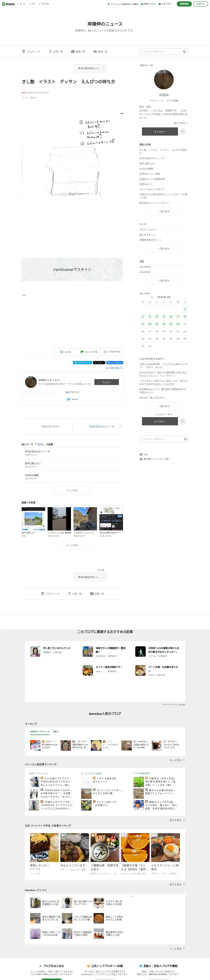Open the 30代〜ファッション genre link
Screen dimensions: 210x980
click(x=38, y=773)
